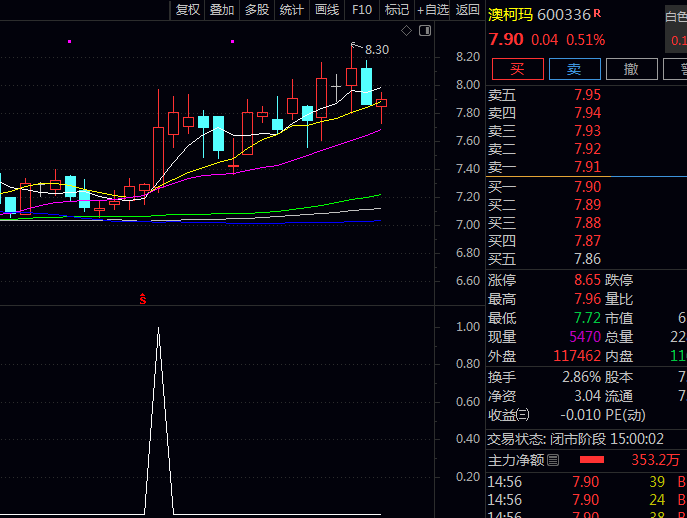
Task: Click the 8.30 high price flag on chart
Action: [x=375, y=49]
